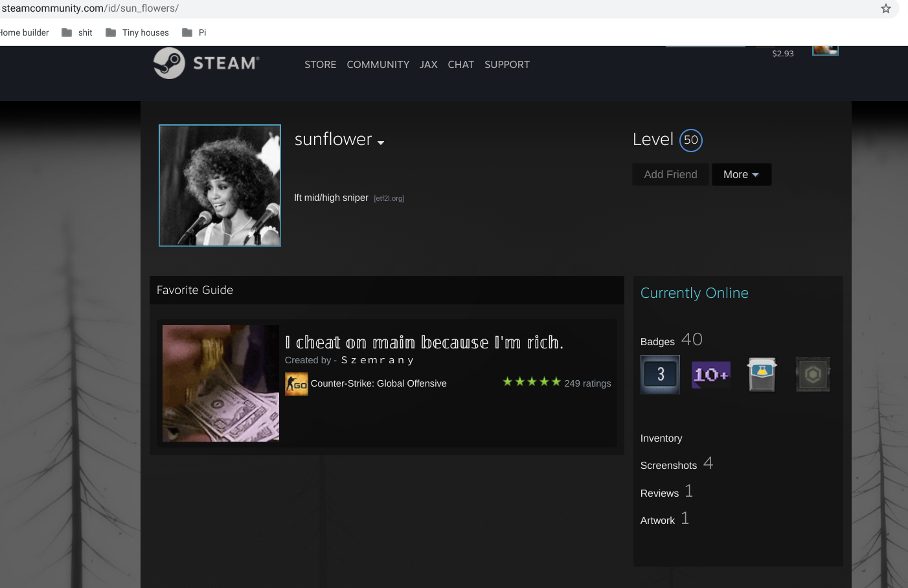
Task: Click the browser address bar URL
Action: point(90,8)
